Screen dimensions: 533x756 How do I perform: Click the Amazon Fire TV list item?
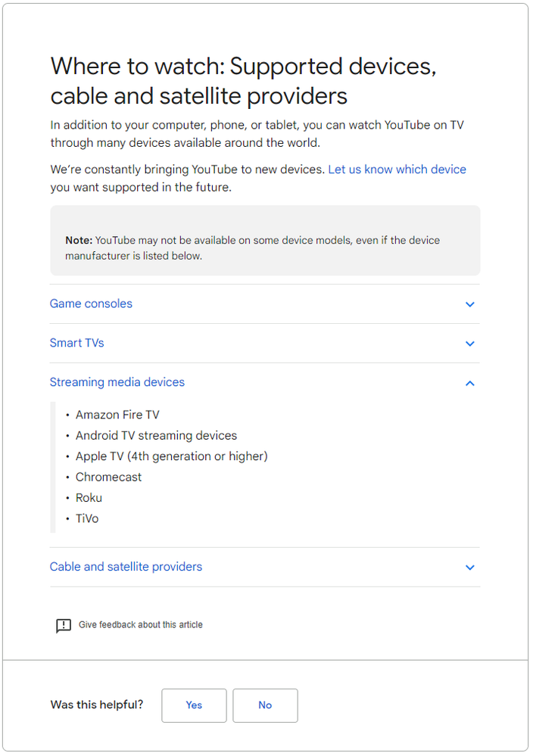(x=117, y=415)
